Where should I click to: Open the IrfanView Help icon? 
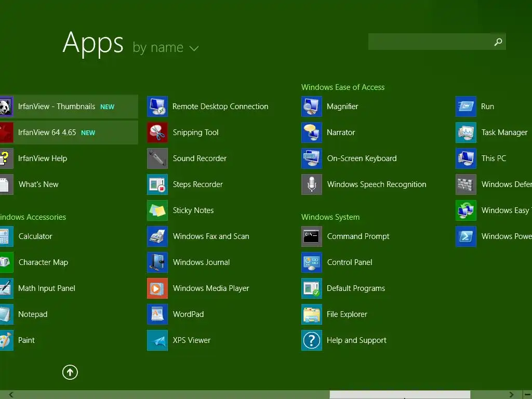click(x=6, y=158)
